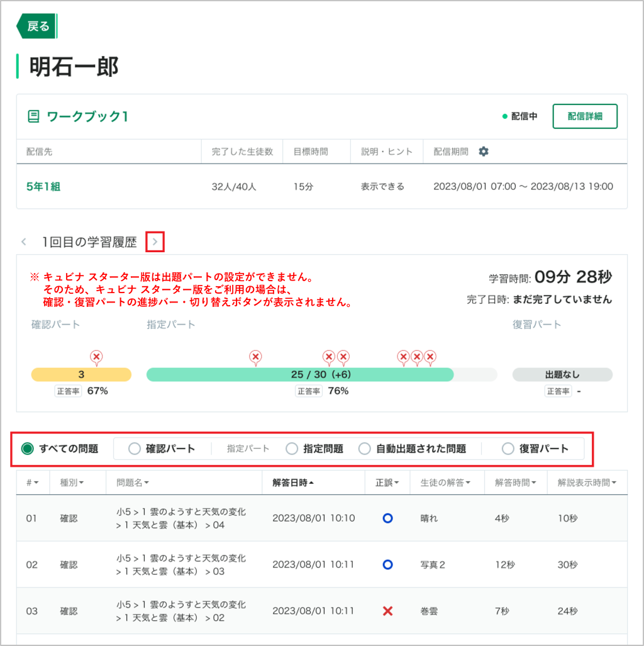644x646 pixels.
Task: Sort by the 正誤 column header
Action: pyautogui.click(x=387, y=482)
